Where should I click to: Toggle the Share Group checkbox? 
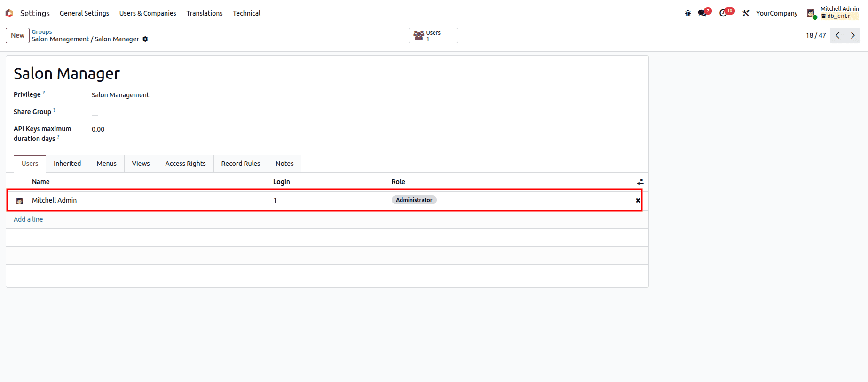click(x=95, y=112)
